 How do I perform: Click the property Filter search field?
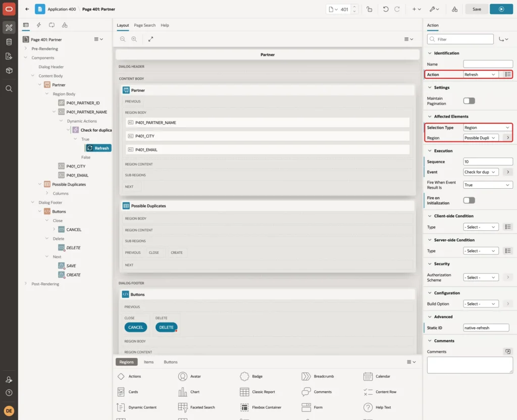[x=460, y=39]
